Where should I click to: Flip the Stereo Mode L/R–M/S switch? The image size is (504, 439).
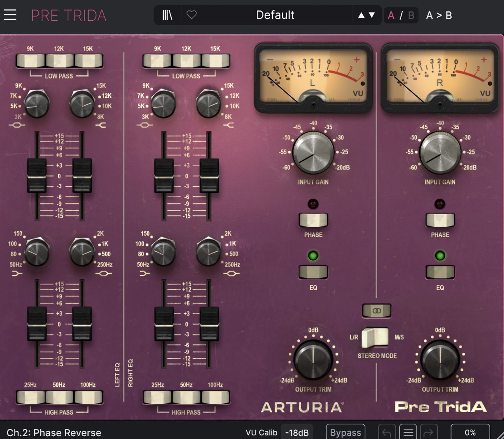[x=376, y=338]
